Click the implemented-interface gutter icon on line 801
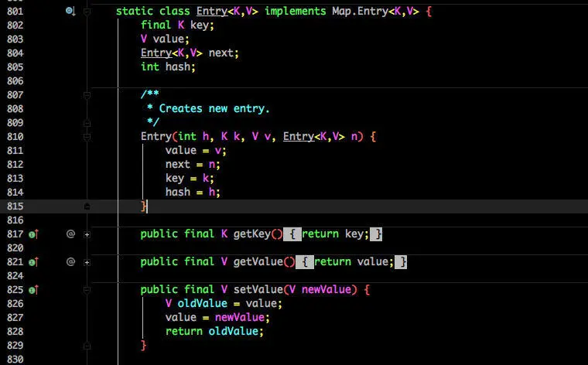The height and width of the screenshot is (365, 588). (70, 12)
